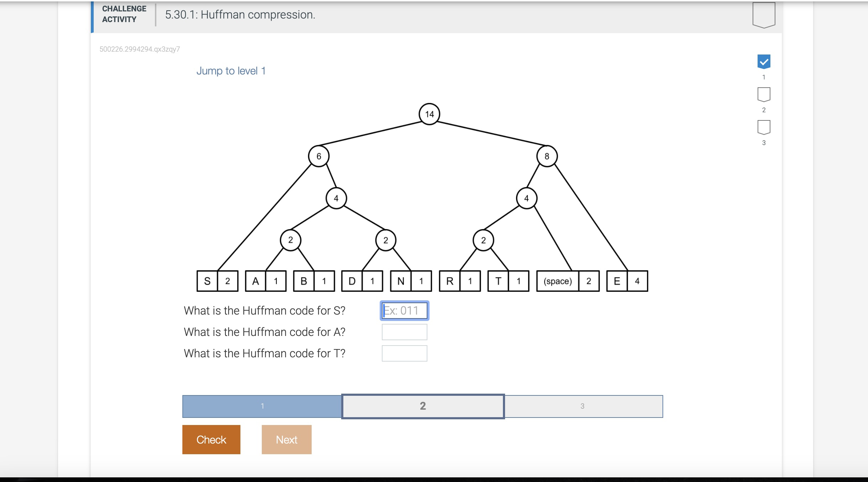Click the activity ID text 500226.2994294.qx3zqy7
Image resolution: width=868 pixels, height=482 pixels.
[x=140, y=49]
